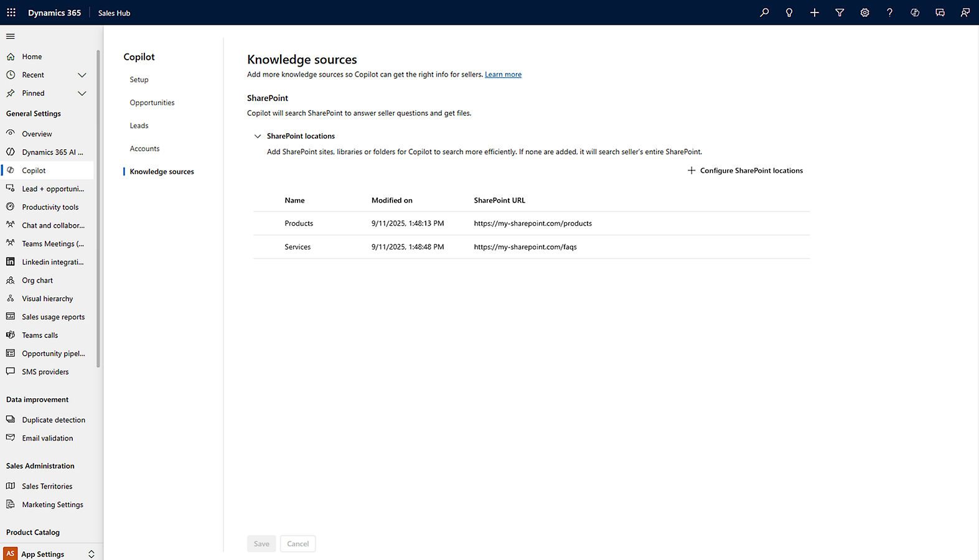The width and height of the screenshot is (979, 560).
Task: Open the Copilot icon in the top bar
Action: click(915, 12)
